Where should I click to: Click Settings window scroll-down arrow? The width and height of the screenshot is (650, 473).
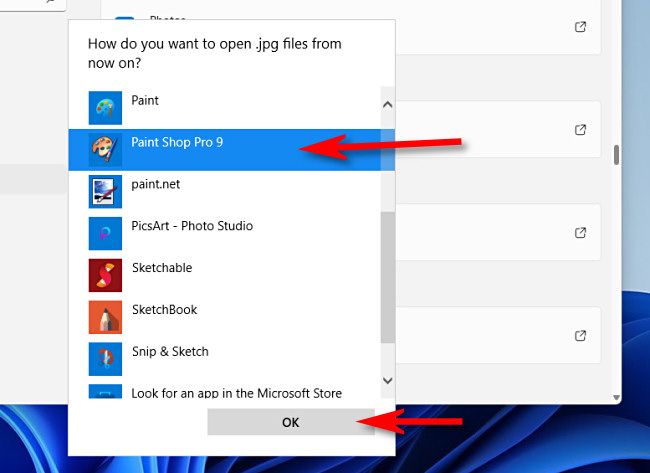point(616,398)
